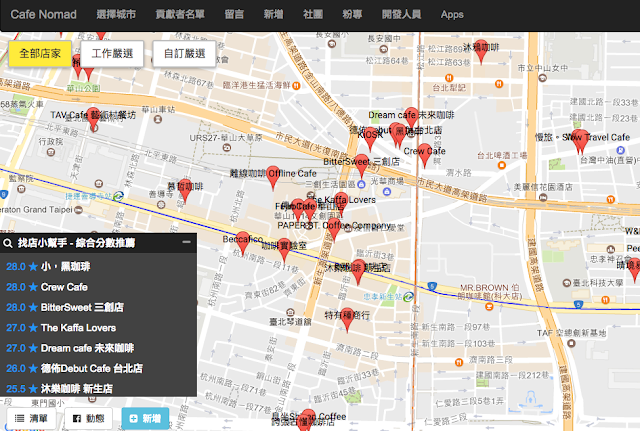This screenshot has width=640, height=431.
Task: Open the 清單 list button
Action: pyautogui.click(x=31, y=418)
